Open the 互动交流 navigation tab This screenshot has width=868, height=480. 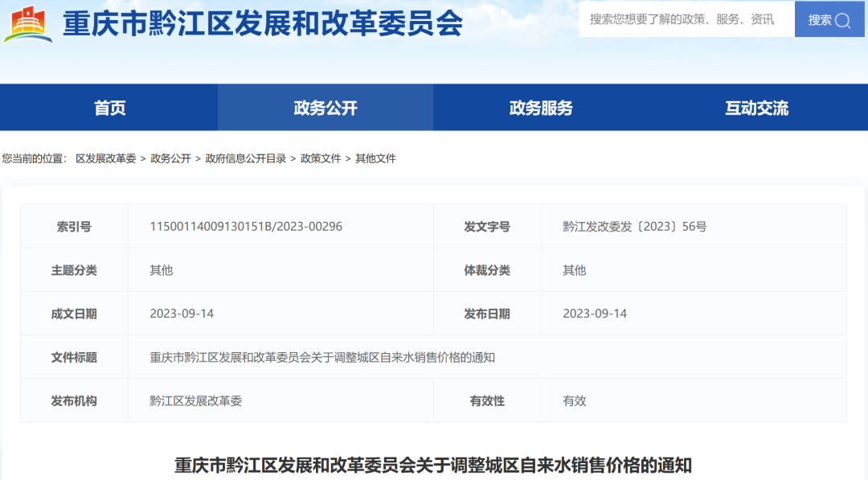pyautogui.click(x=757, y=108)
